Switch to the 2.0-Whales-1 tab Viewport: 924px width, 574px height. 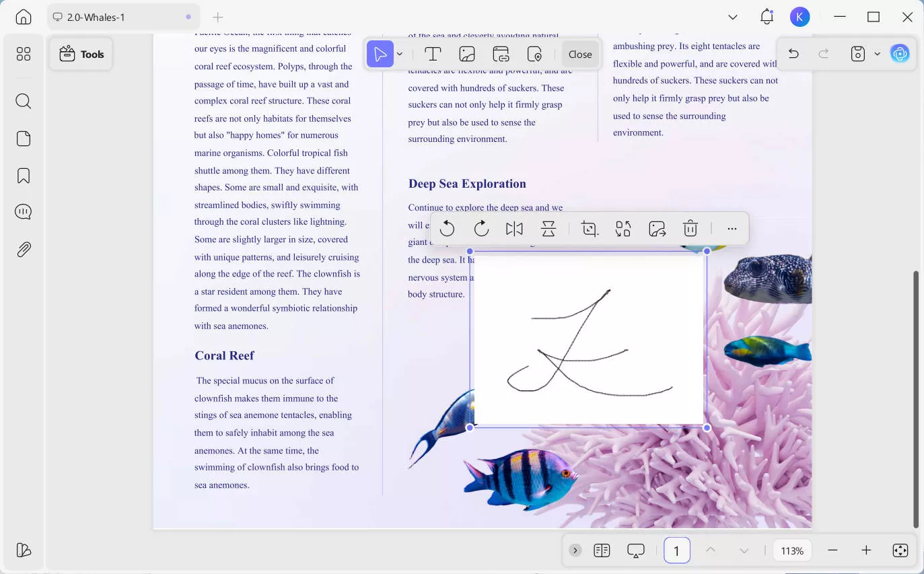coord(122,17)
